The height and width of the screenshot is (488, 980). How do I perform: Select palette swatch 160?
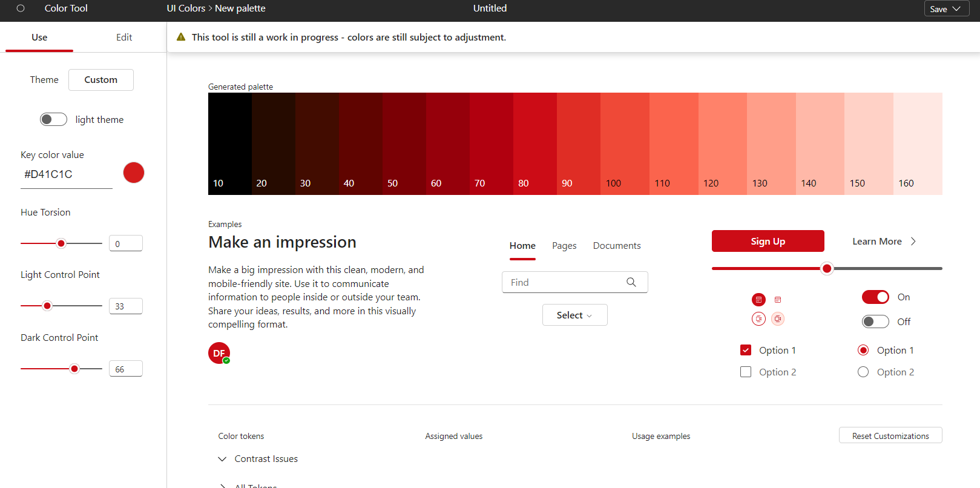pos(918,143)
